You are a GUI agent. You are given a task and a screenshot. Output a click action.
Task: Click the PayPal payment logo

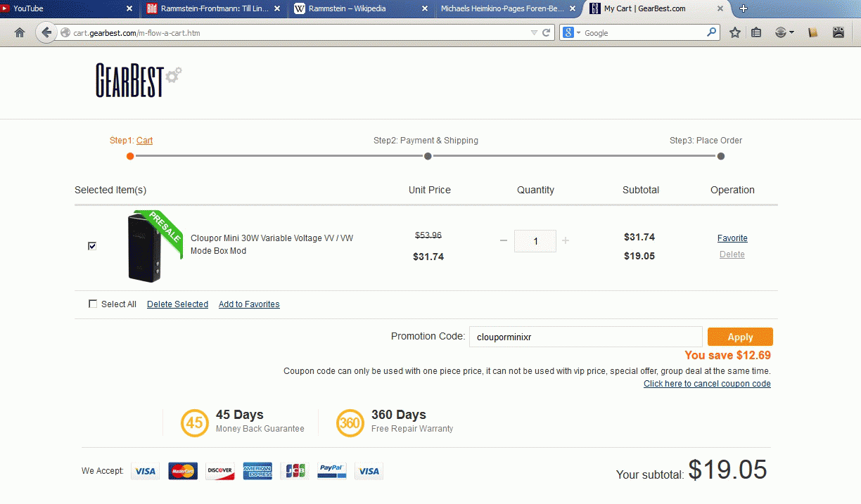pyautogui.click(x=332, y=471)
